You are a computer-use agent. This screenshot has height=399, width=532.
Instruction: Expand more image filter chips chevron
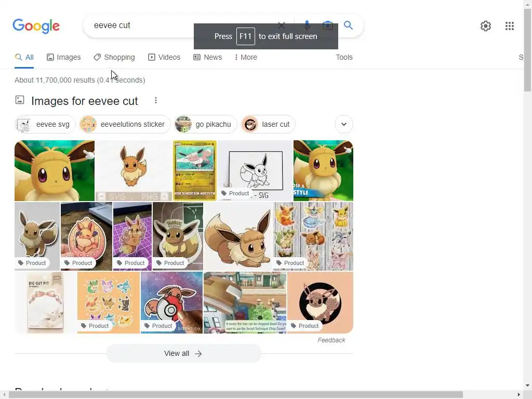pos(344,124)
